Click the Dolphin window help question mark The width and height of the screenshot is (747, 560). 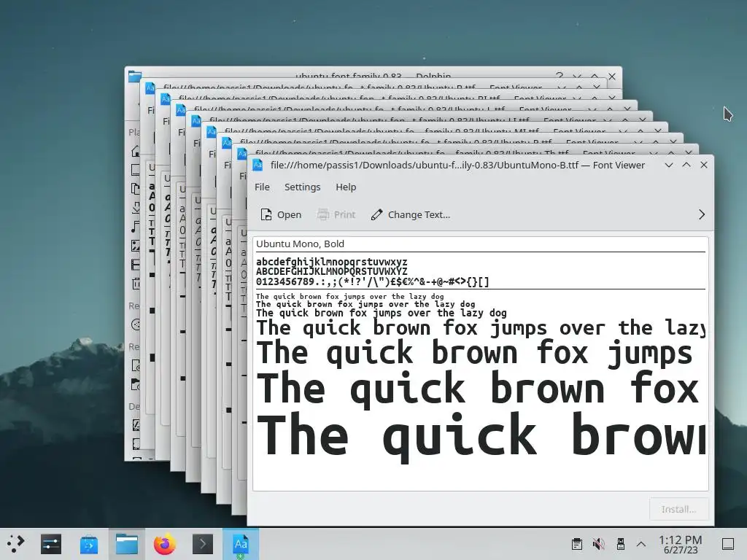coord(560,76)
